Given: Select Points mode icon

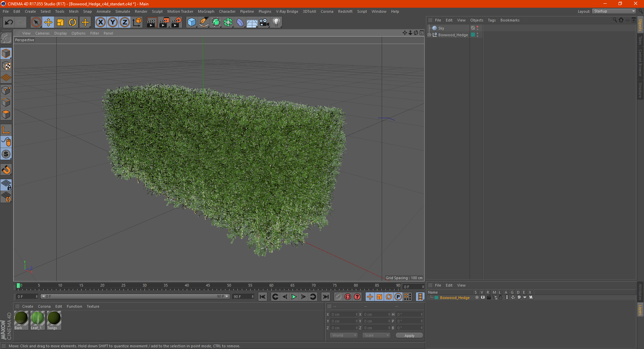Looking at the screenshot, I should tap(6, 90).
